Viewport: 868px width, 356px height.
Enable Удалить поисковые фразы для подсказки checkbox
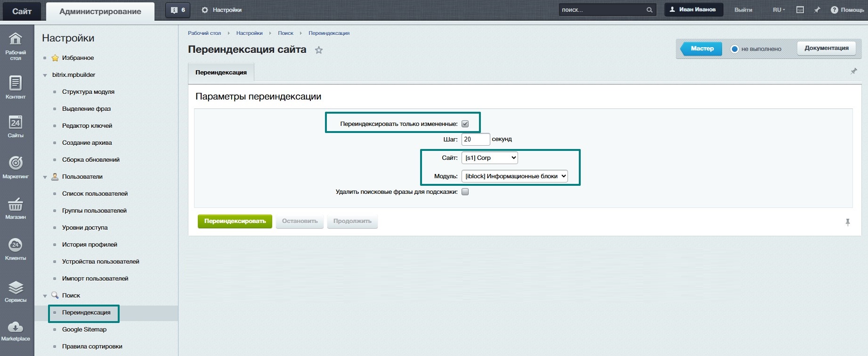465,192
